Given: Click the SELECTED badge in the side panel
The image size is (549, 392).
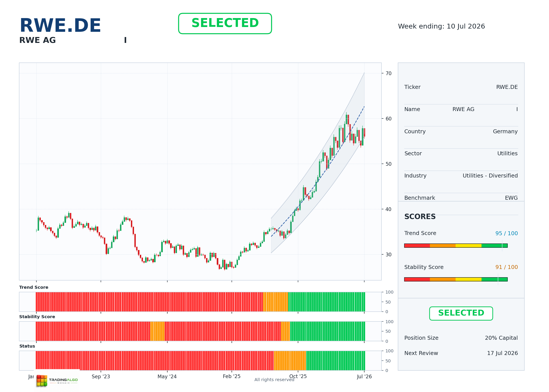Looking at the screenshot, I should pos(461,313).
